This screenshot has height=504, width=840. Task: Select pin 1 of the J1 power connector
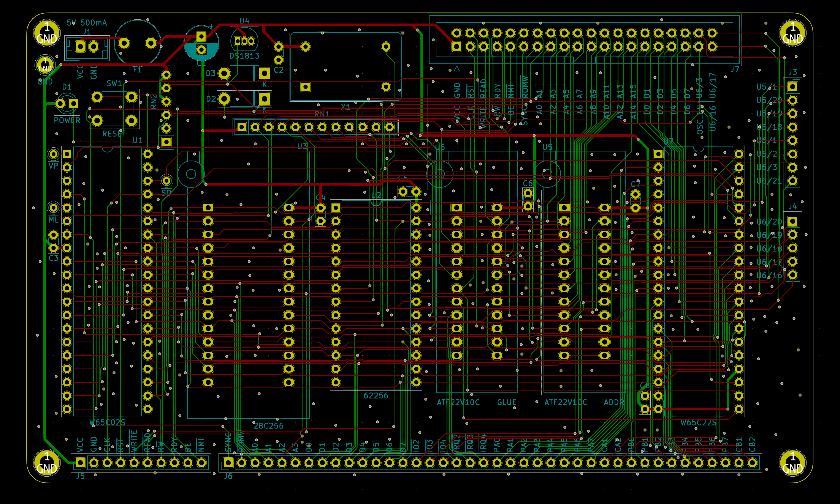point(81,46)
